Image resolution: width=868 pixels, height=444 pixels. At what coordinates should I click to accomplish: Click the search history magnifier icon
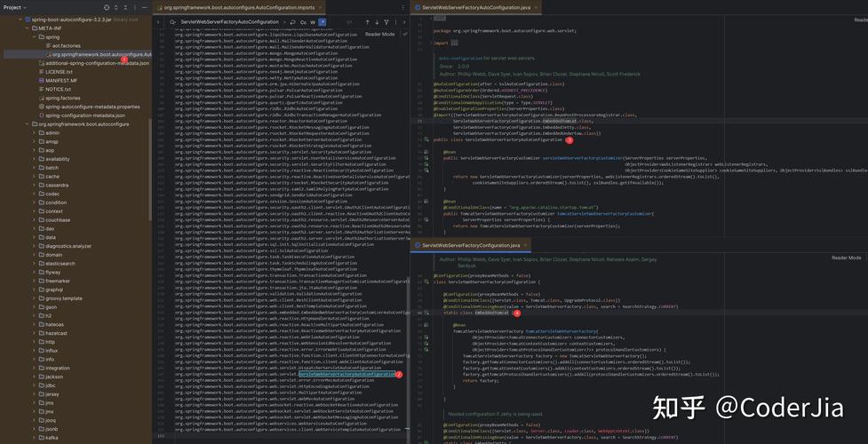point(172,22)
